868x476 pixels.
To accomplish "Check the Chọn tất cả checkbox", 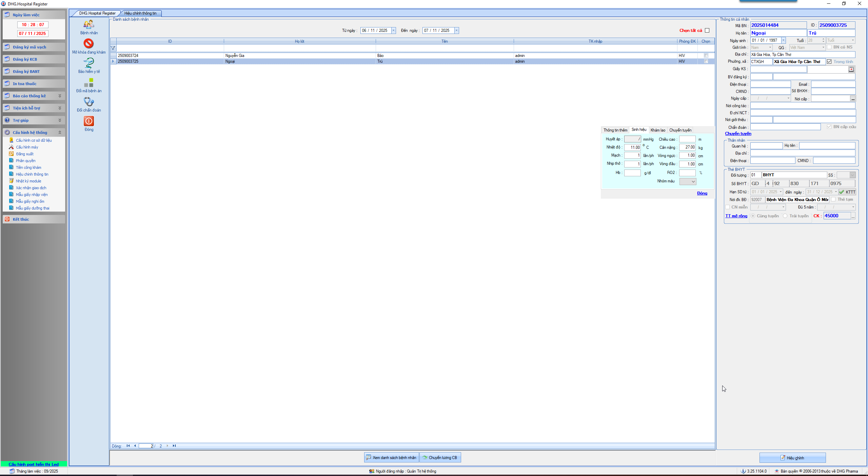I will coord(707,31).
